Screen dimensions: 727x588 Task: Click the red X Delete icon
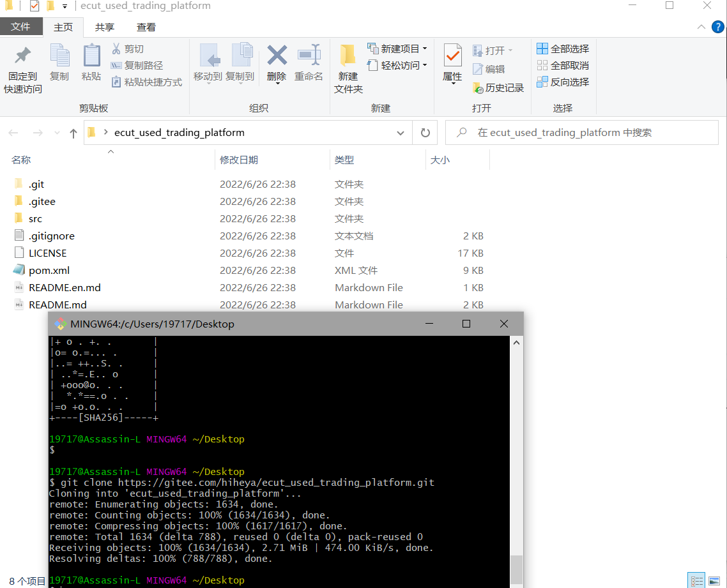pos(277,56)
